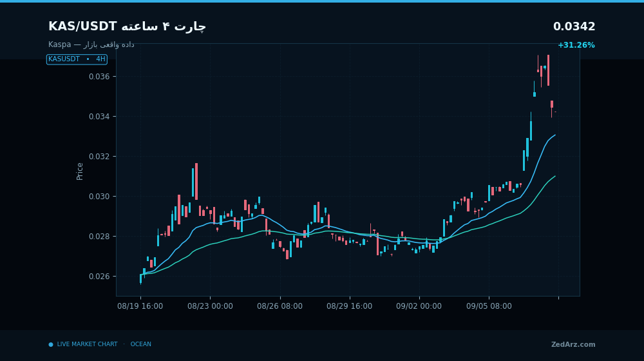Click the last red candle near 0.0345

pos(552,104)
